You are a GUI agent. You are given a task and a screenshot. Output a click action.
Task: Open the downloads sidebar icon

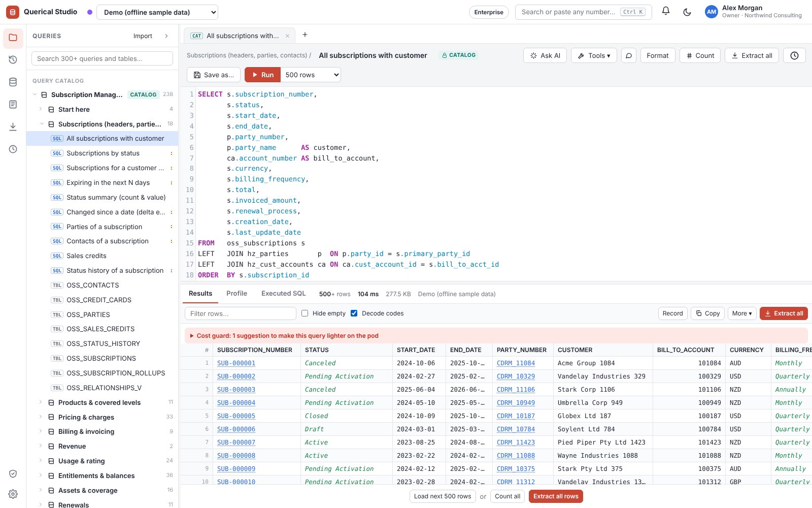(x=13, y=127)
